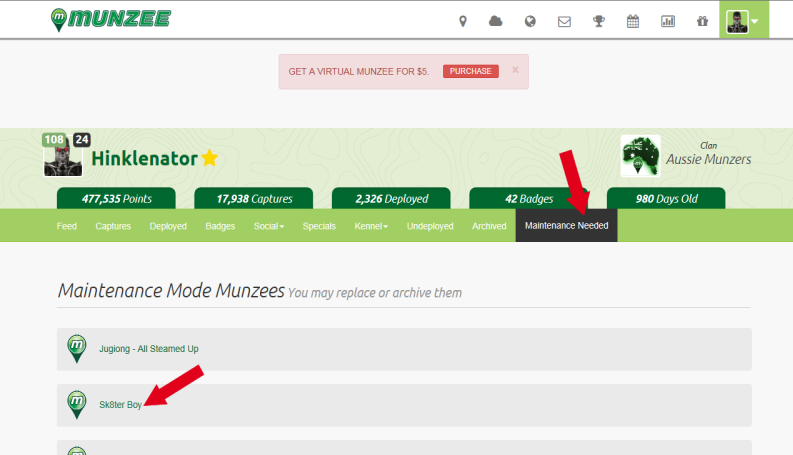This screenshot has width=793, height=455.
Task: Switch to the Captures tab
Action: (x=113, y=226)
